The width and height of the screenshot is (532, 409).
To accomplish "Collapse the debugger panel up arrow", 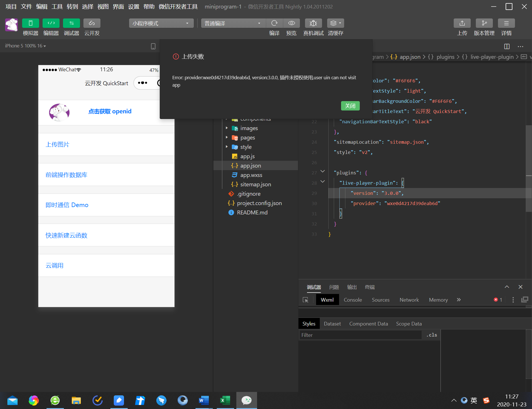I will [x=507, y=287].
